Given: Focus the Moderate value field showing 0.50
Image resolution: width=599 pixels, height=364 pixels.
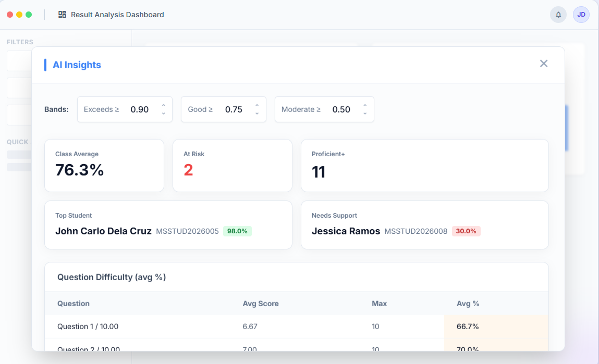Looking at the screenshot, I should 341,109.
